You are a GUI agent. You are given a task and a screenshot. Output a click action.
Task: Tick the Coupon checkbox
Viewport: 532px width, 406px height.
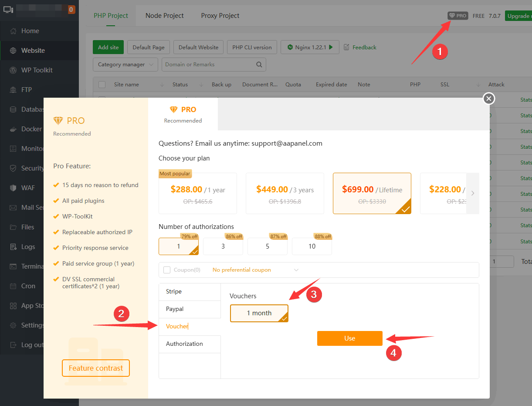[x=167, y=270]
